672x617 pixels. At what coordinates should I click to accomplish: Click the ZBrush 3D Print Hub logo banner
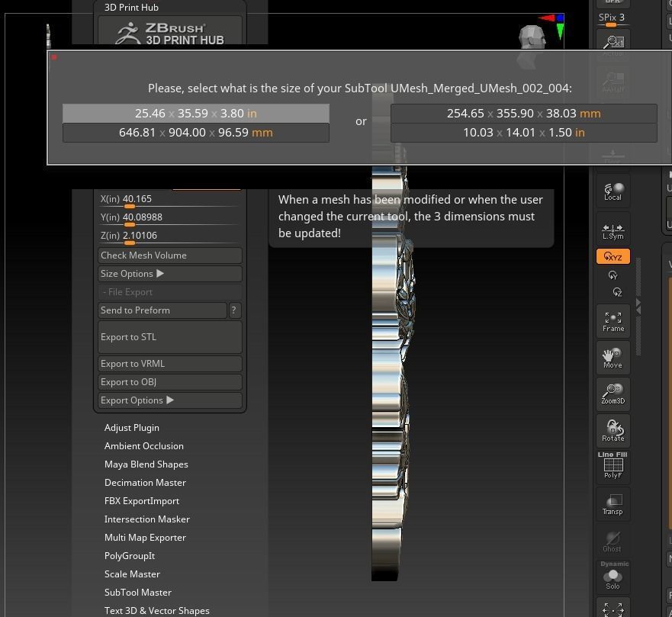(169, 31)
